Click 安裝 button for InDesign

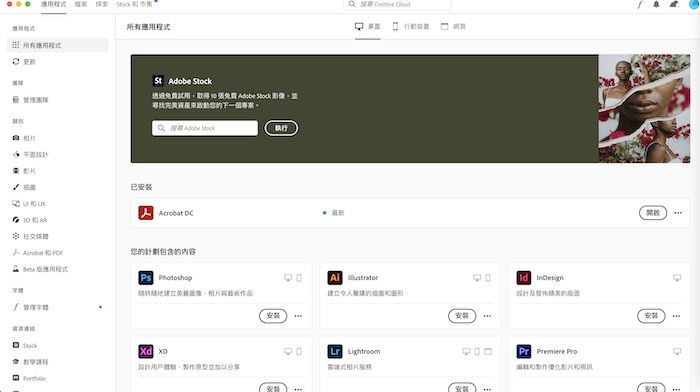pyautogui.click(x=651, y=316)
